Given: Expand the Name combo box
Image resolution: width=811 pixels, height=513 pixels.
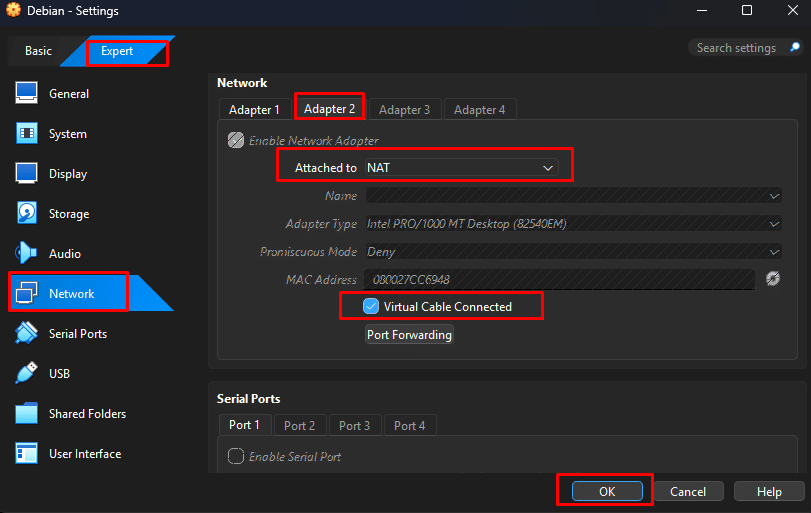Looking at the screenshot, I should point(574,196).
